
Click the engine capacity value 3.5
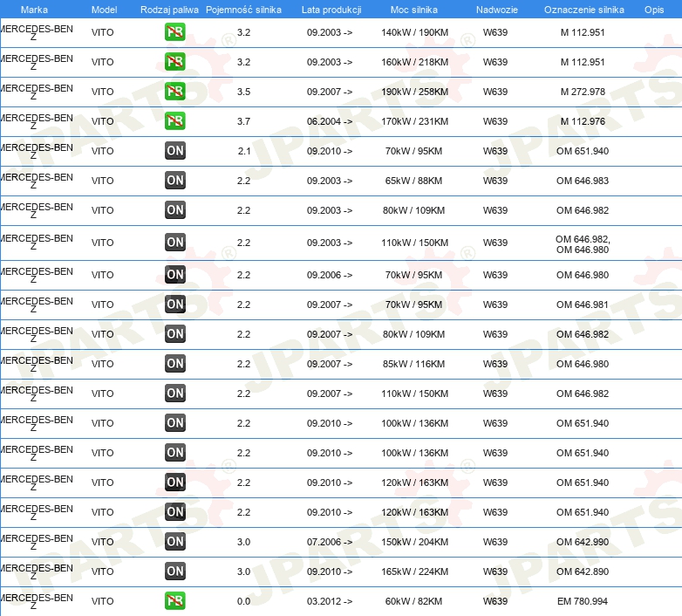(243, 92)
